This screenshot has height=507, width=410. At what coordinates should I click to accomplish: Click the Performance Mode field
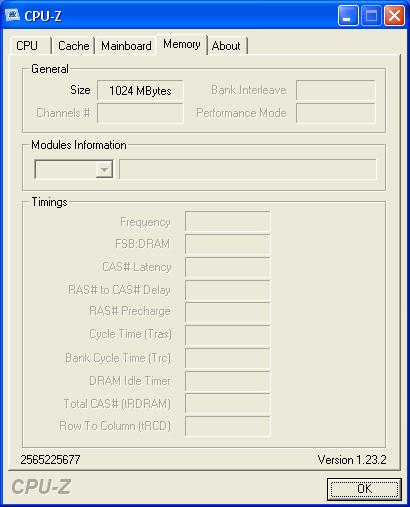click(x=335, y=113)
